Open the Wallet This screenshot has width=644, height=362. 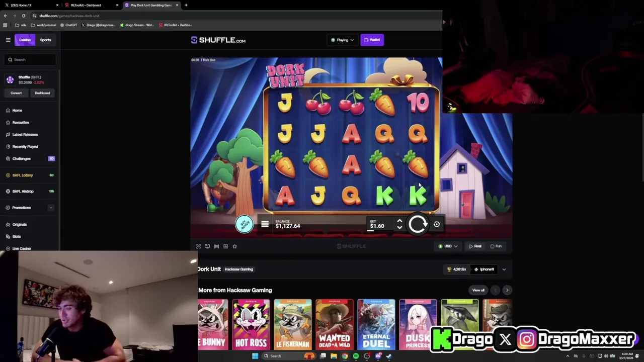coord(372,40)
